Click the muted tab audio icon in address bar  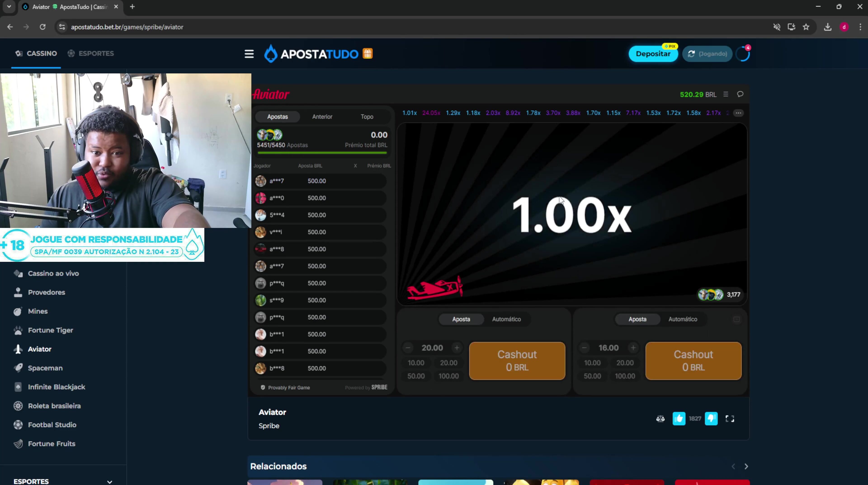pyautogui.click(x=777, y=27)
